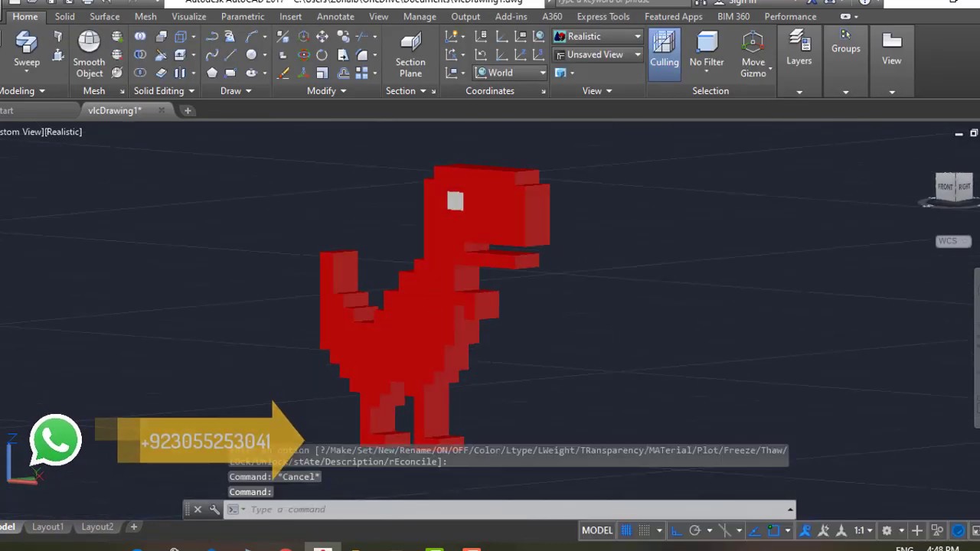Image resolution: width=980 pixels, height=551 pixels.
Task: Expand the Solid Editing panel
Action: coord(164,90)
